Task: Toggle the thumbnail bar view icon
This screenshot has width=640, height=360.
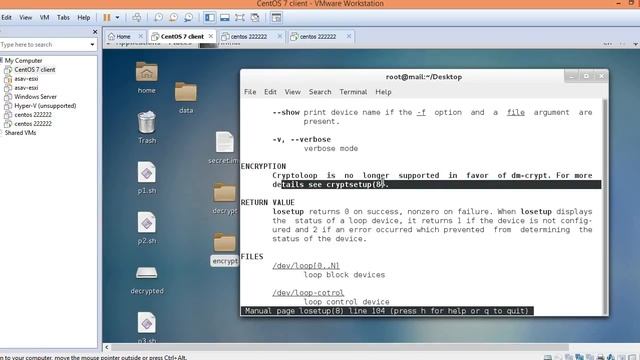Action: tap(225, 18)
